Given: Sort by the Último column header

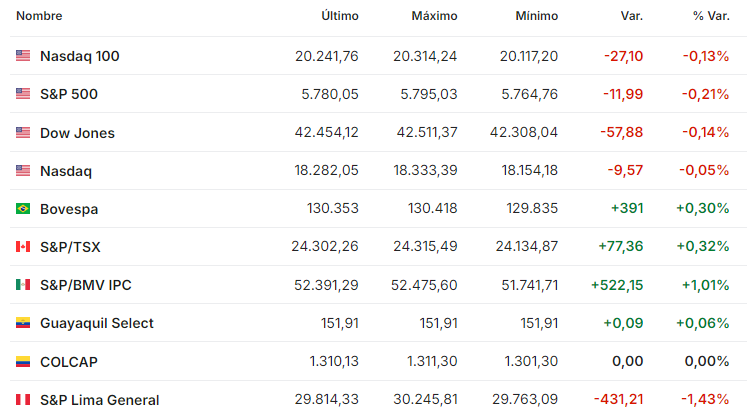Looking at the screenshot, I should pyautogui.click(x=340, y=16).
